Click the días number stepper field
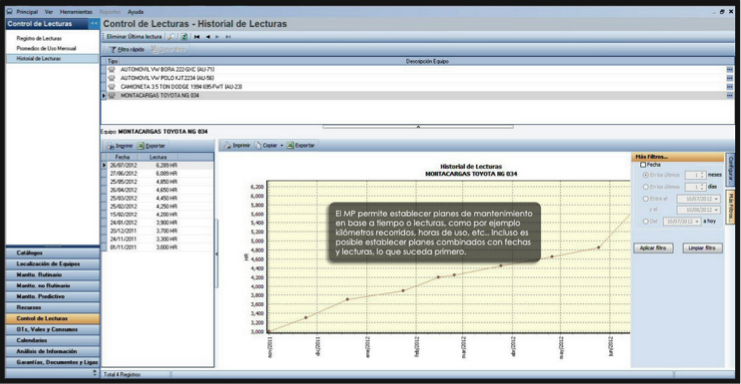741x384 pixels. pyautogui.click(x=695, y=187)
